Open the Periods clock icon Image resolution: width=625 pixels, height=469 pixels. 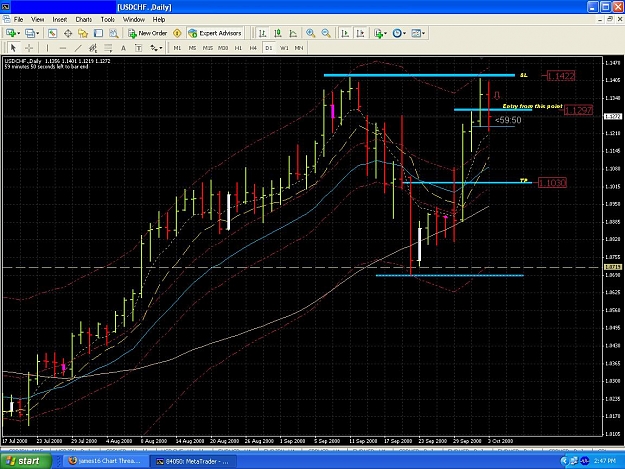pyautogui.click(x=397, y=33)
